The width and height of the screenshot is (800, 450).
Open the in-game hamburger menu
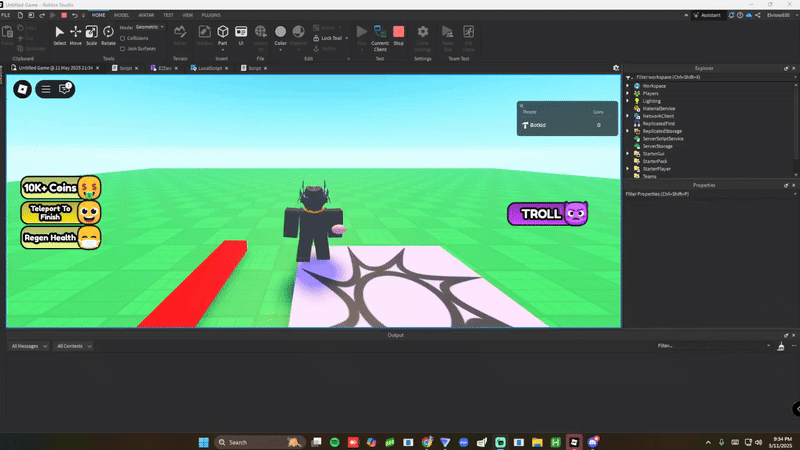coord(46,89)
